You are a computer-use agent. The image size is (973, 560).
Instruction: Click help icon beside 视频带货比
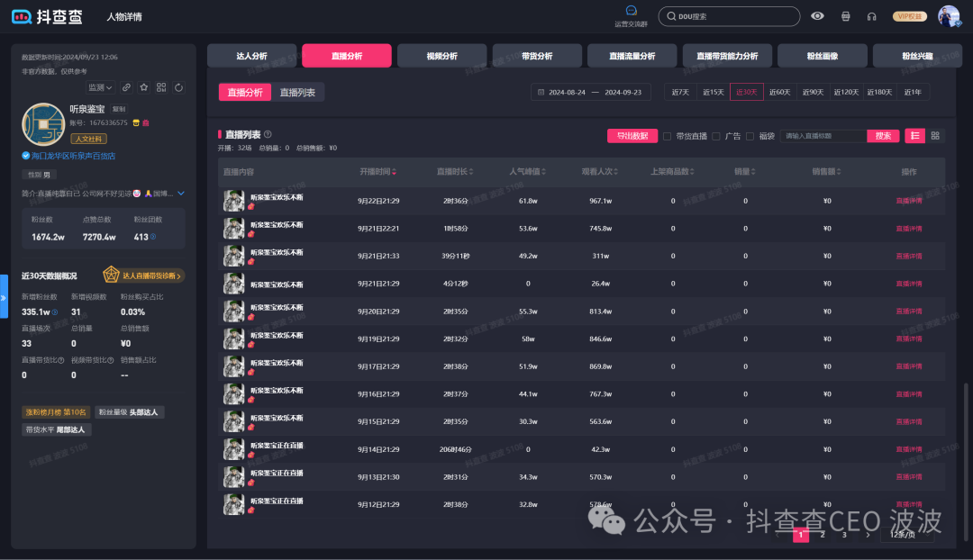111,360
